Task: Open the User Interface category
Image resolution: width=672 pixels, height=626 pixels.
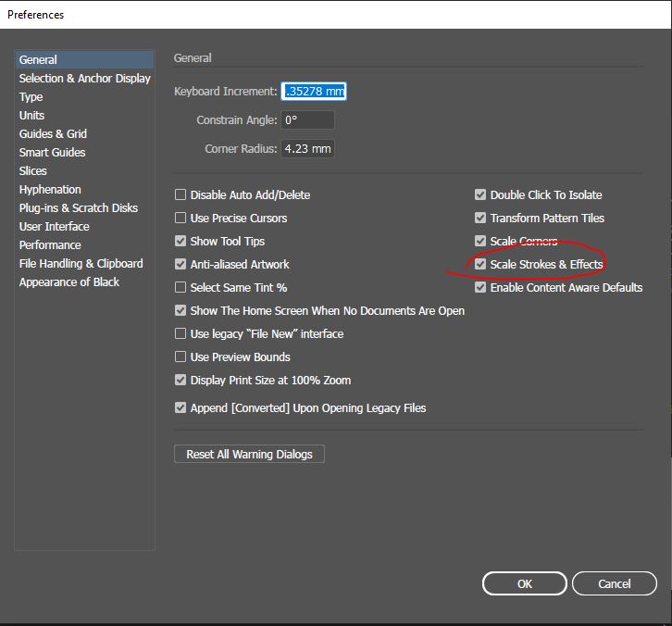Action: click(x=55, y=227)
